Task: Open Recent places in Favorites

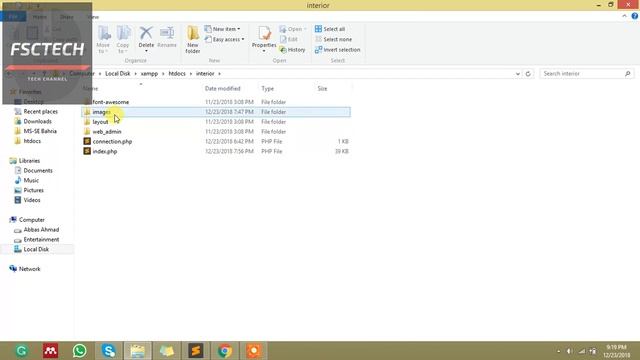Action: (x=40, y=111)
